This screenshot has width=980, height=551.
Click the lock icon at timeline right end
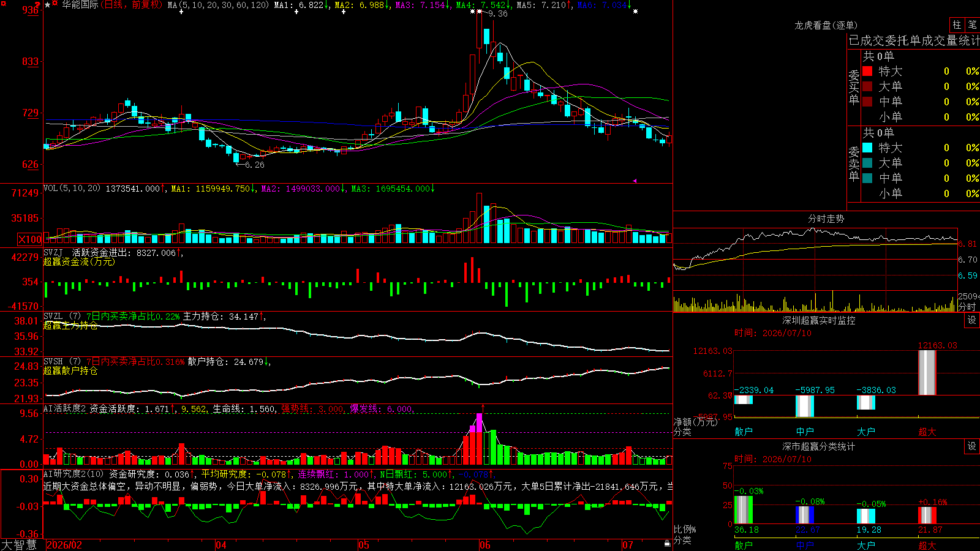click(x=667, y=544)
